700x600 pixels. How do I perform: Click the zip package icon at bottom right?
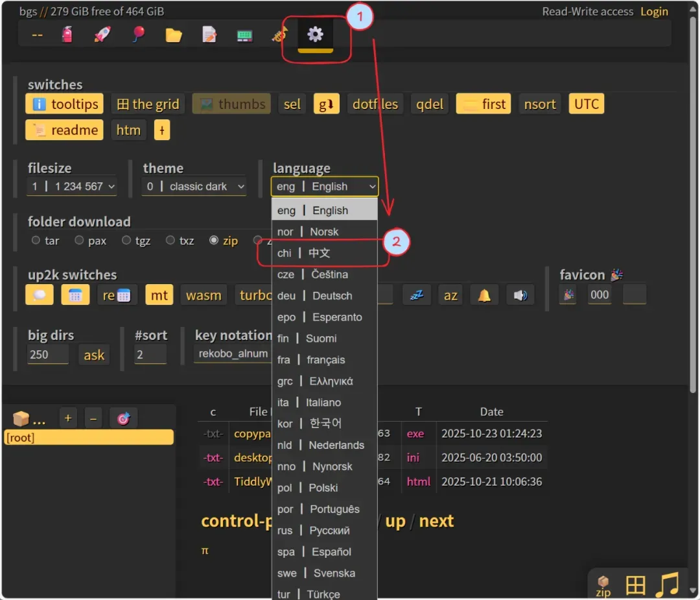[603, 586]
